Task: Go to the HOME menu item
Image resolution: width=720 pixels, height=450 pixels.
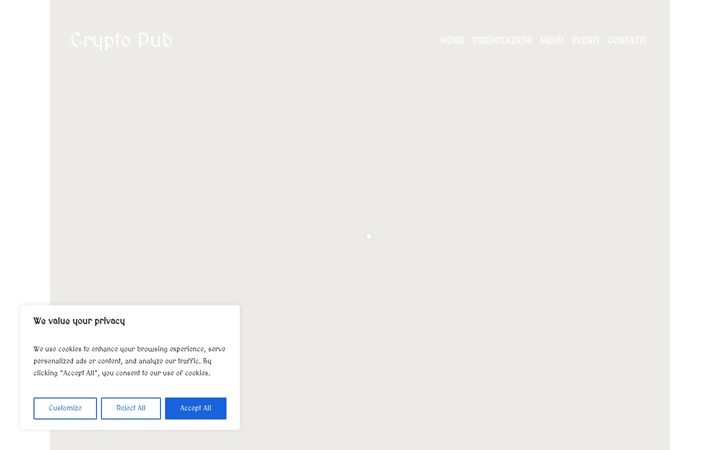Action: [x=452, y=40]
